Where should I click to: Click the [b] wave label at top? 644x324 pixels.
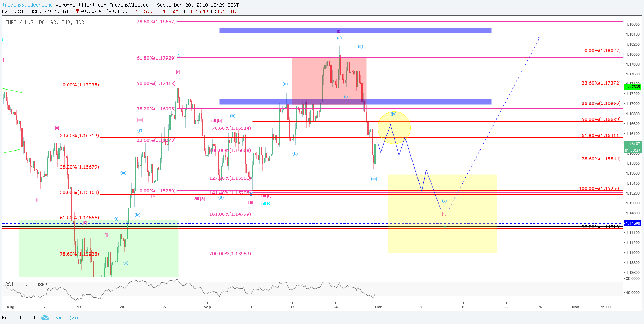pyautogui.click(x=339, y=31)
